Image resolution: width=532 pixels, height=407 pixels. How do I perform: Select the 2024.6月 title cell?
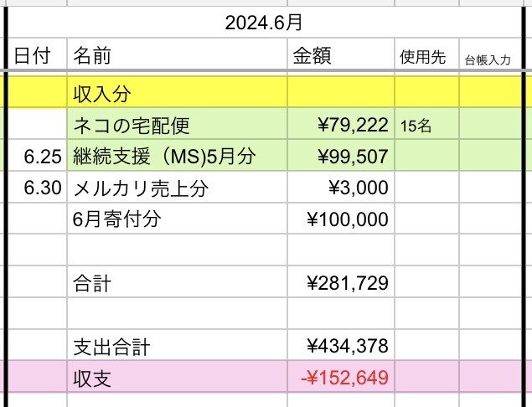click(262, 23)
